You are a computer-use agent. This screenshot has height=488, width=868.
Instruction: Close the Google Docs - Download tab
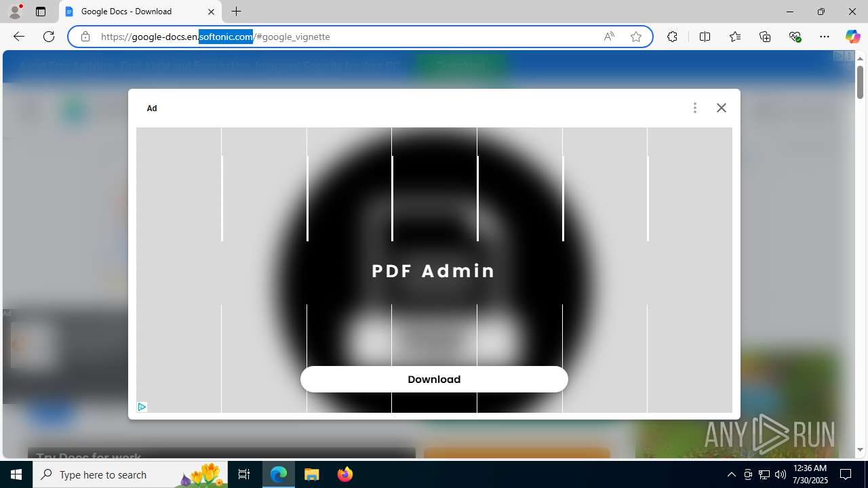tap(211, 12)
